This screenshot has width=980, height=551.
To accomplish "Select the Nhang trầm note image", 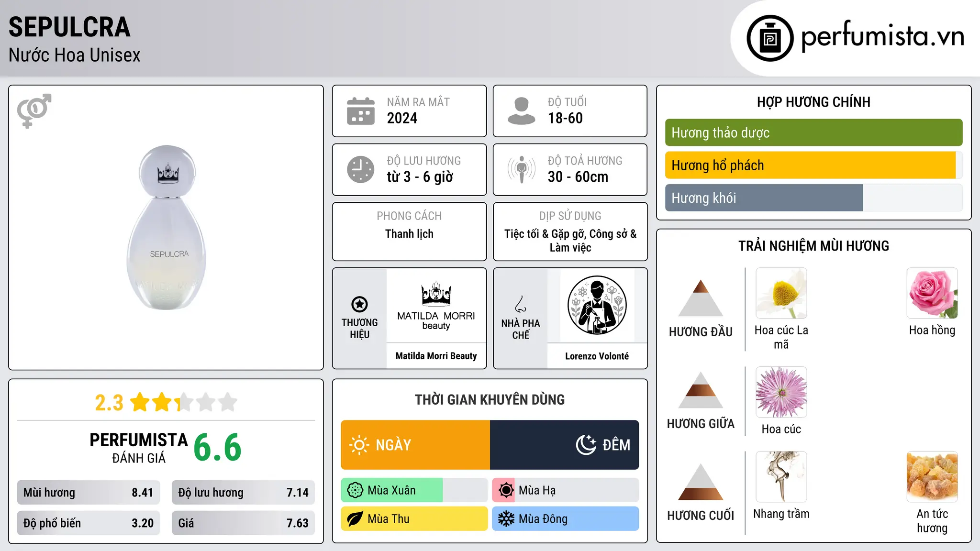I will point(781,477).
